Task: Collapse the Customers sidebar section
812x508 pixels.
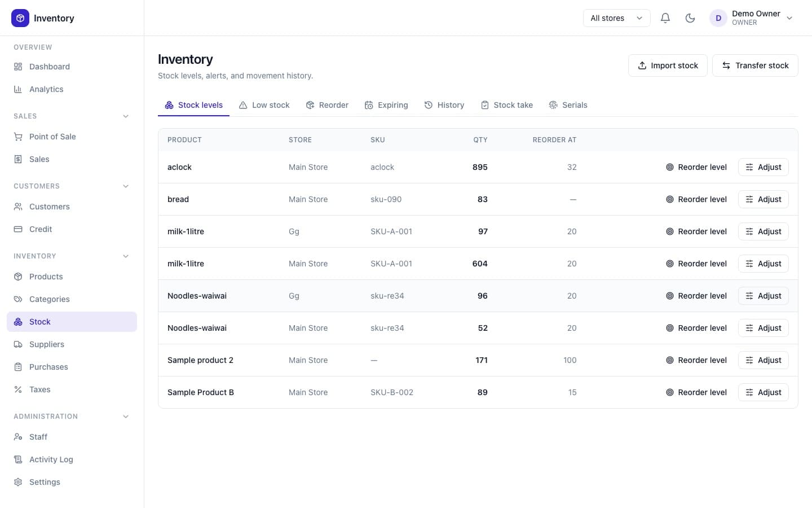Action: (x=126, y=186)
